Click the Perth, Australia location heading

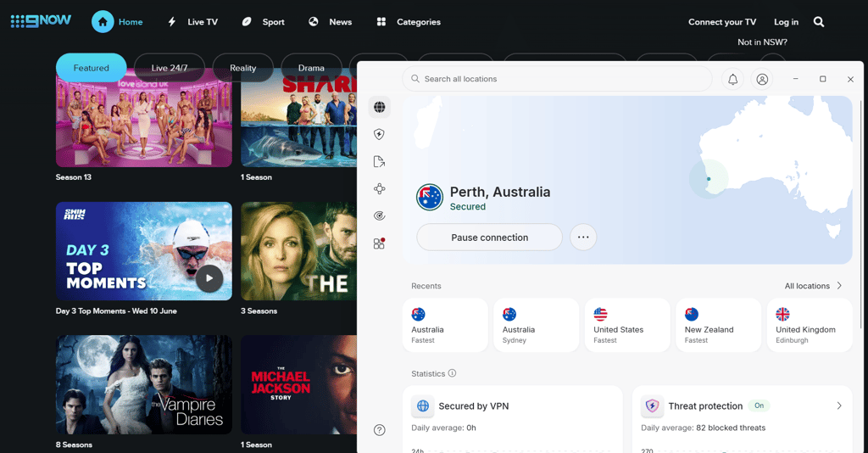coord(500,193)
